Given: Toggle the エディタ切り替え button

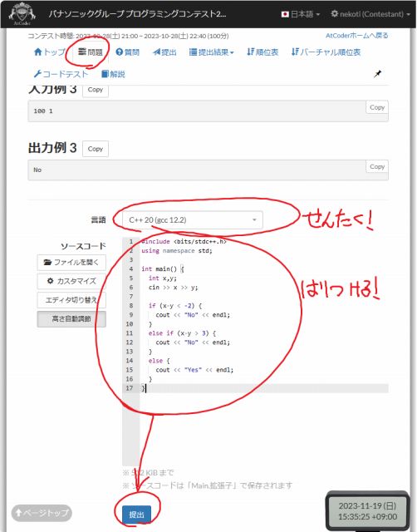Looking at the screenshot, I should tap(71, 300).
